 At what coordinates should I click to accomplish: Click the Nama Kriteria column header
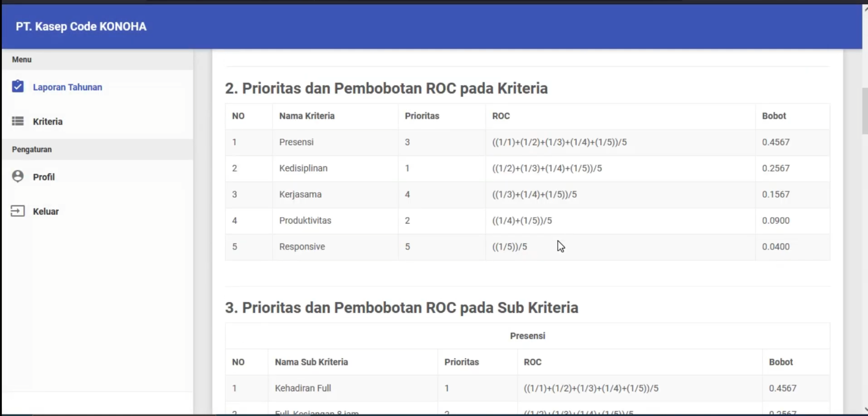(x=307, y=116)
